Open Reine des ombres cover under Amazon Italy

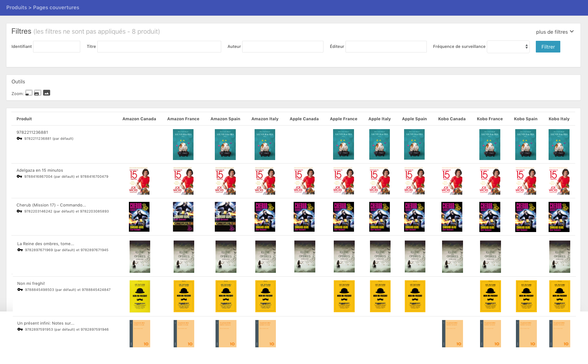tap(266, 257)
